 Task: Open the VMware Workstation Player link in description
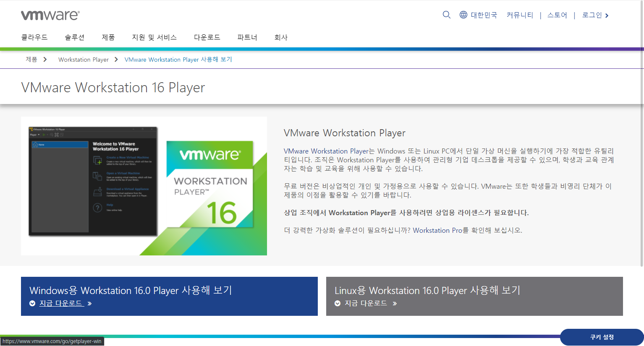click(x=326, y=151)
